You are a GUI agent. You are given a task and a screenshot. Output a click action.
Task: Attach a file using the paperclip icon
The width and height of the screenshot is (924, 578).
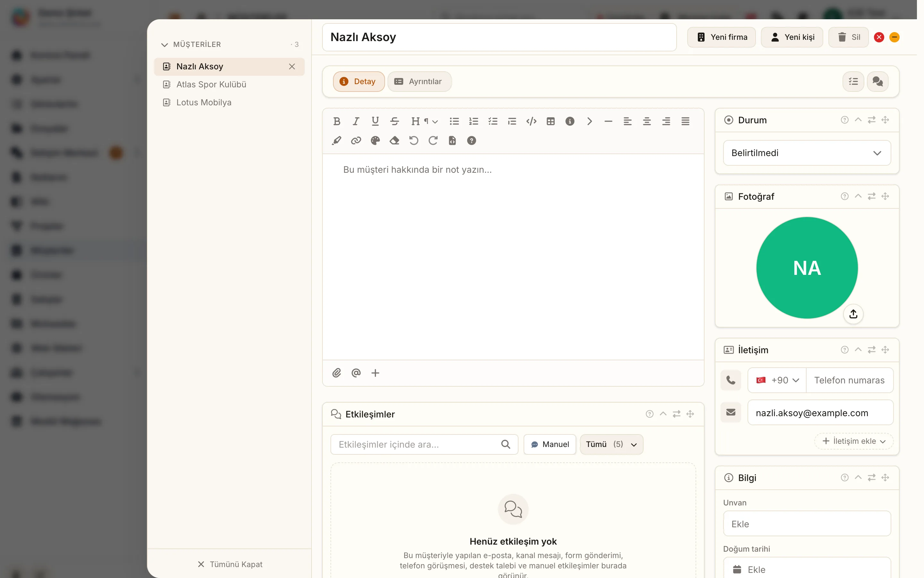(x=336, y=373)
